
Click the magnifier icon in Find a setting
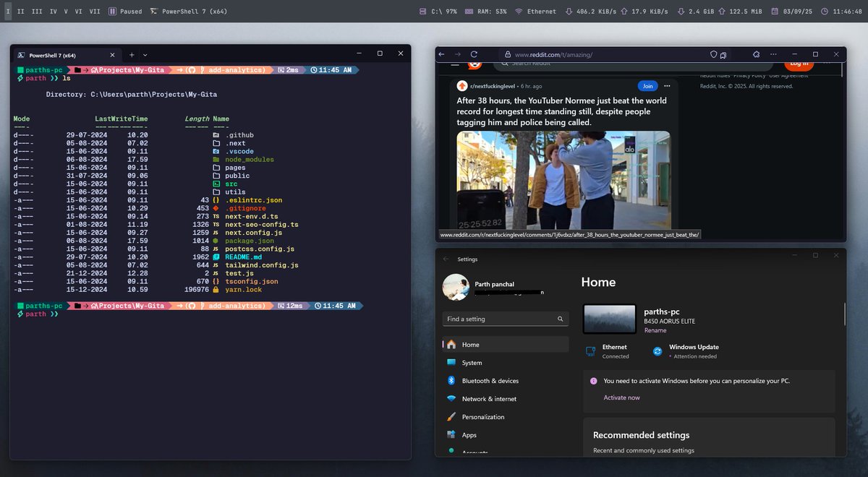click(560, 319)
